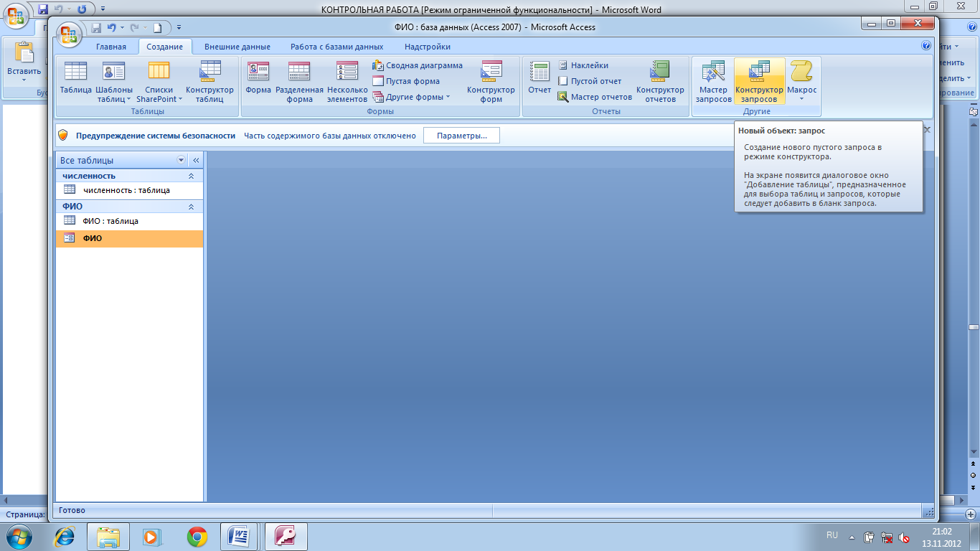Click Наклейки labels button
This screenshot has width=980, height=551.
pos(583,65)
